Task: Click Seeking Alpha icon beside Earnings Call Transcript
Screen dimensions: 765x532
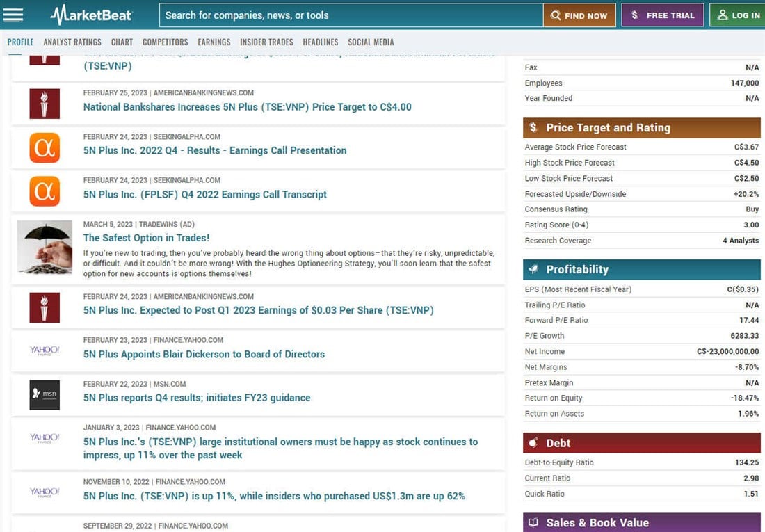Action: click(x=45, y=191)
